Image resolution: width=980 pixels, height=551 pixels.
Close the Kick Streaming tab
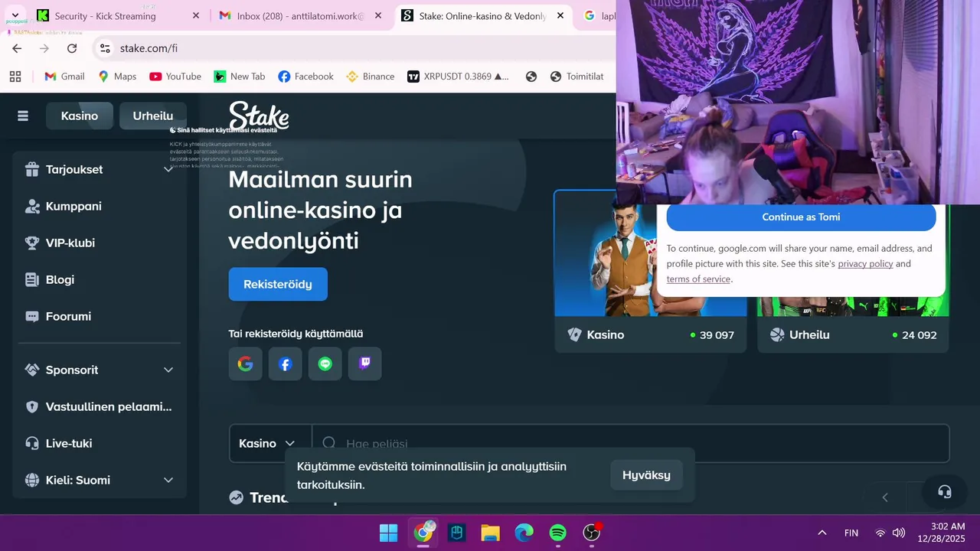[196, 15]
